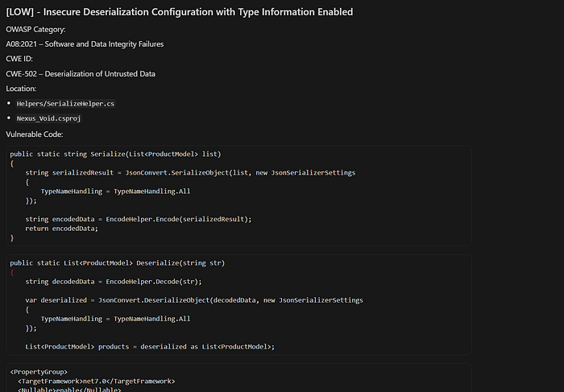Screen dimensions: 564x392
Task: Click the JsonConvert.DeserializeObject code line
Action: [194, 300]
